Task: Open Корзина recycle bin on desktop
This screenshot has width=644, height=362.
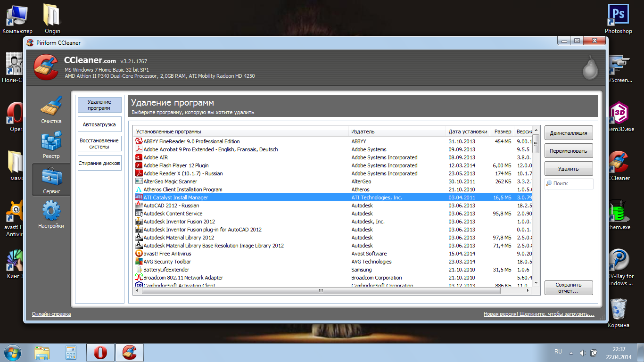Action: pyautogui.click(x=618, y=313)
